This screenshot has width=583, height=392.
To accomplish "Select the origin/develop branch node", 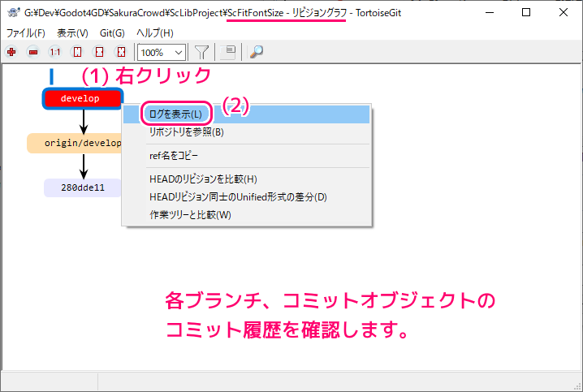I will point(75,143).
